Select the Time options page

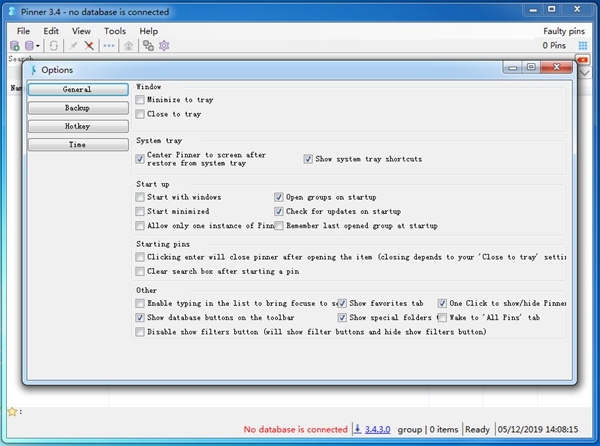coord(78,145)
